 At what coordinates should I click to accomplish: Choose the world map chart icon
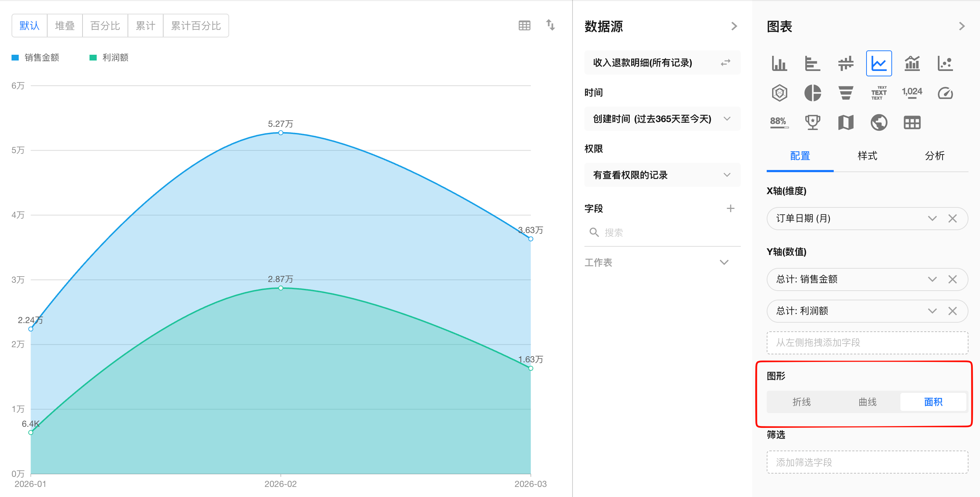click(x=879, y=122)
